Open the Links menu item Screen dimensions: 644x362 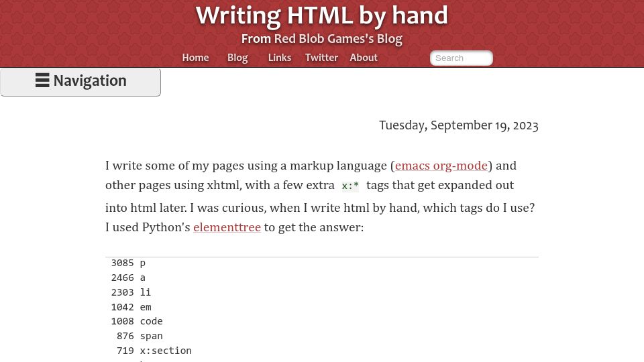(x=280, y=58)
